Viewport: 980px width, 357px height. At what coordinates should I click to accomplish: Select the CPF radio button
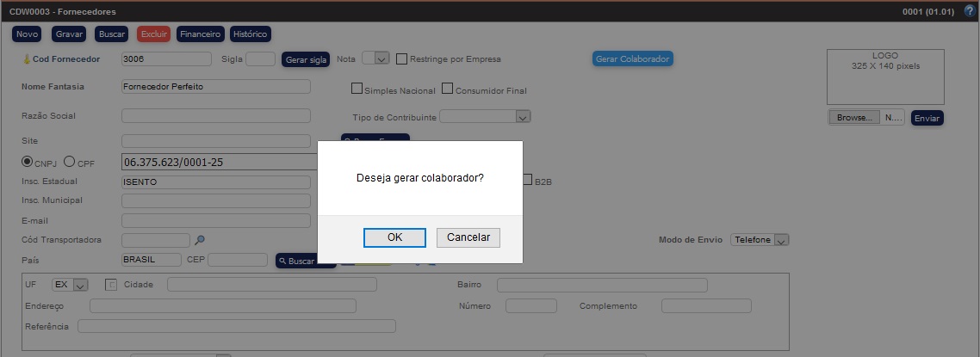point(70,162)
